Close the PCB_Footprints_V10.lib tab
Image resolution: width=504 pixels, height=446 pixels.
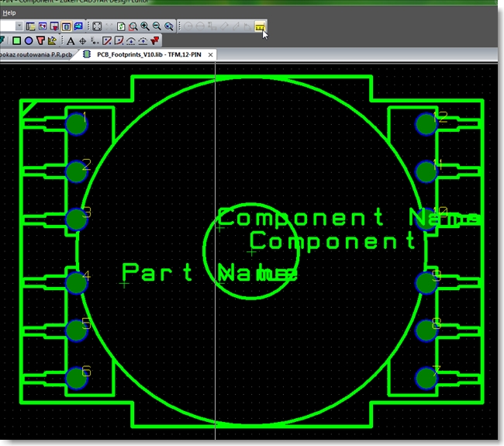point(211,54)
